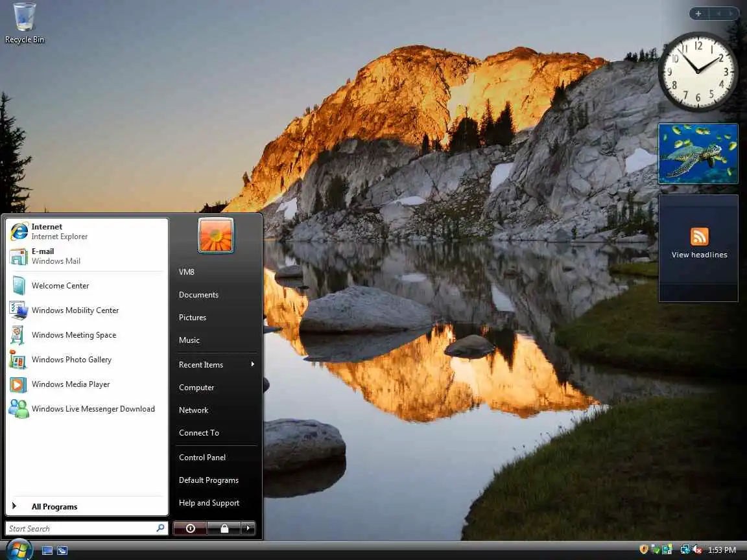This screenshot has width=747, height=560.
Task: Open Control Panel
Action: pos(216,458)
